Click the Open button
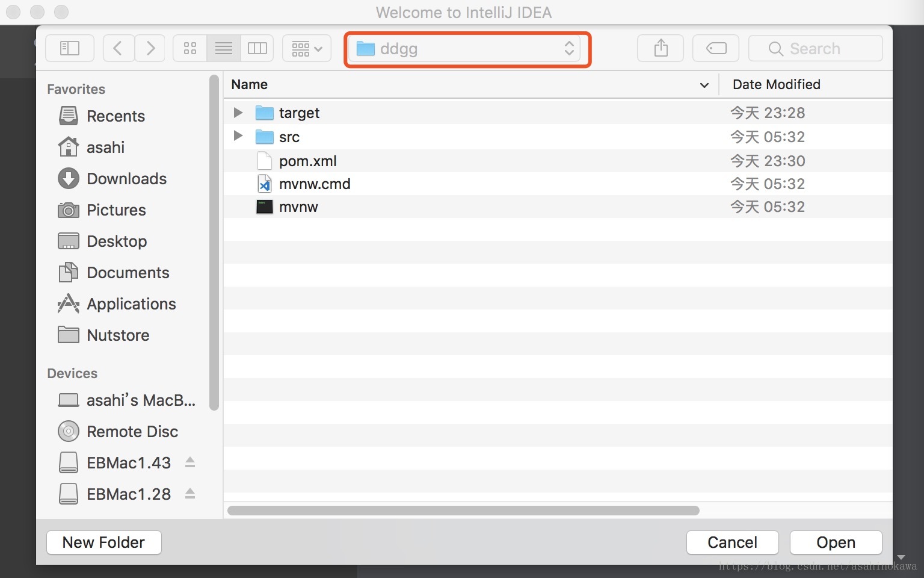Image resolution: width=924 pixels, height=578 pixels. pyautogui.click(x=836, y=542)
